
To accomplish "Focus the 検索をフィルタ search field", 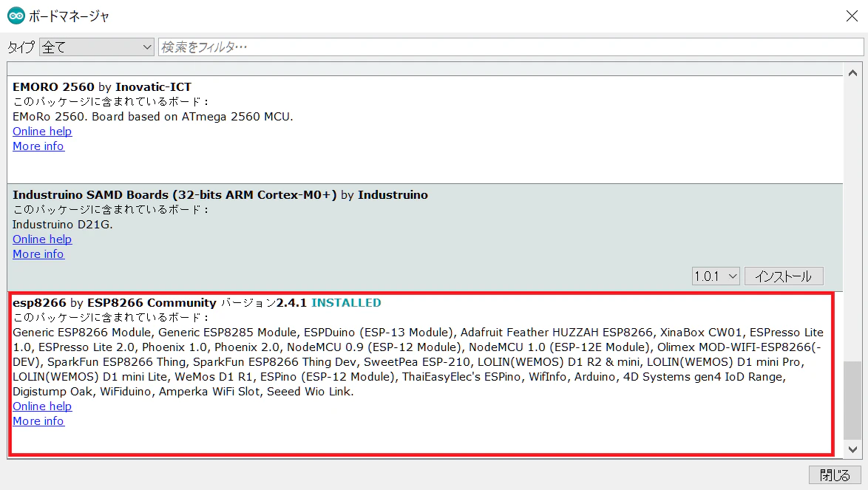I will point(510,47).
